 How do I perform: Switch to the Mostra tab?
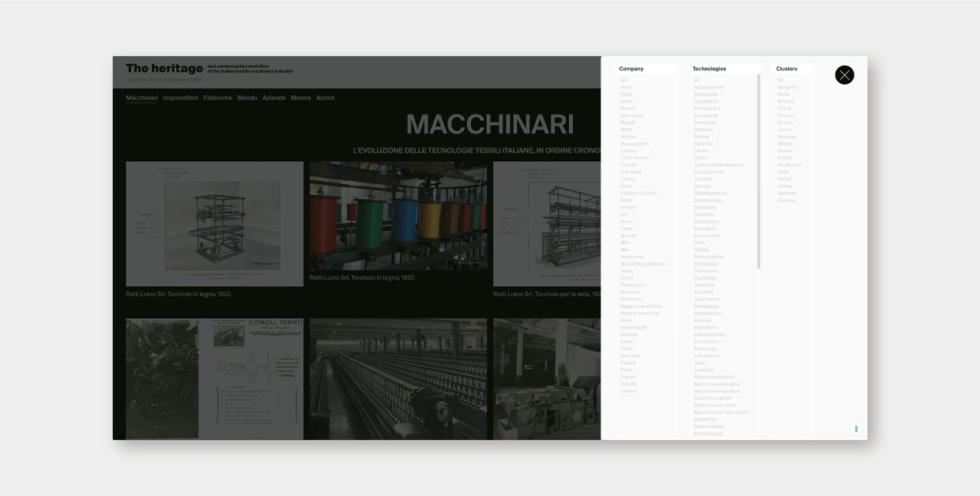pos(300,98)
